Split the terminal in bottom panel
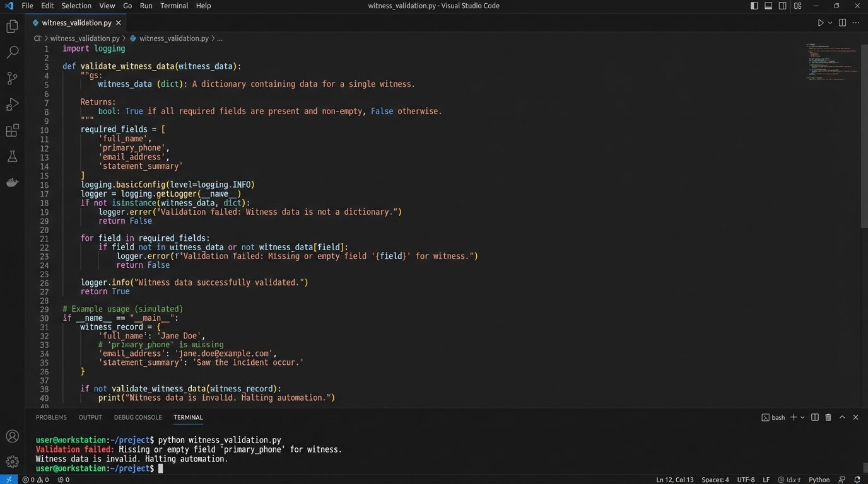The height and width of the screenshot is (484, 868). [x=815, y=417]
